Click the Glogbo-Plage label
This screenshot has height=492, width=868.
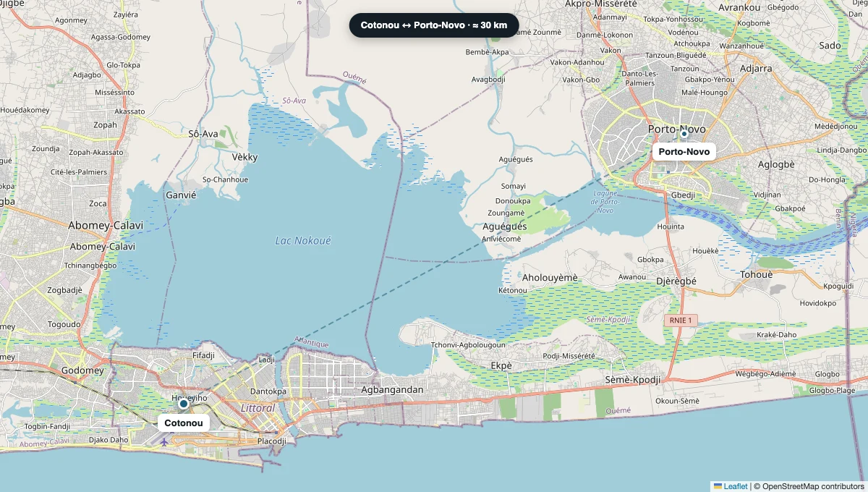(832, 389)
